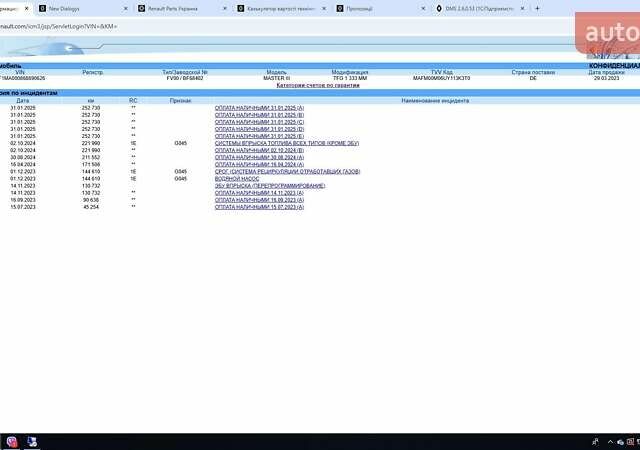Click the Дата column header
The width and height of the screenshot is (640, 450).
(22, 100)
